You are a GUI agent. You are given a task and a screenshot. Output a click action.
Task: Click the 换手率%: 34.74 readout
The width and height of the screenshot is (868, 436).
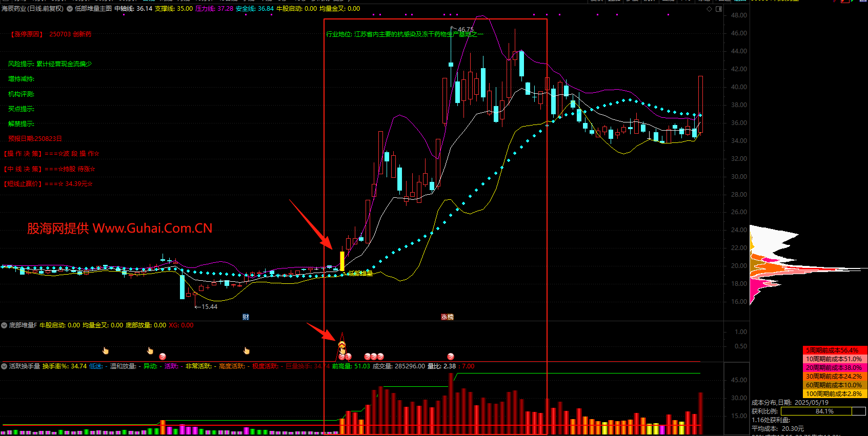(x=65, y=366)
